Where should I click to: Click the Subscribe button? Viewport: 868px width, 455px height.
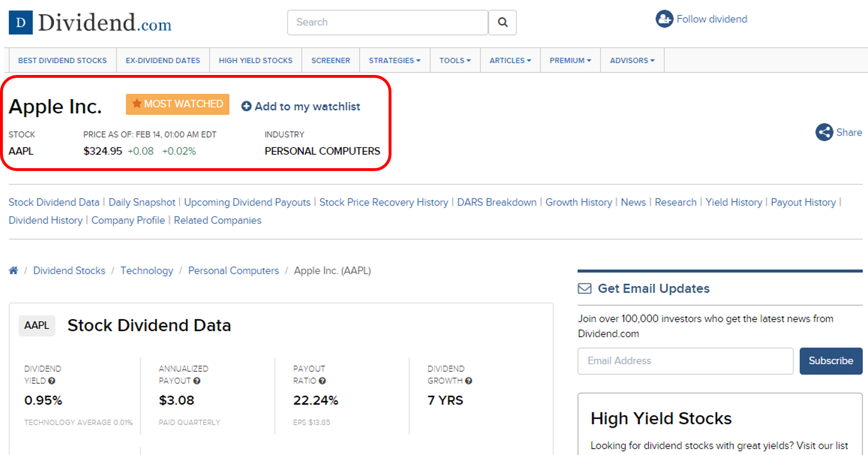[831, 361]
